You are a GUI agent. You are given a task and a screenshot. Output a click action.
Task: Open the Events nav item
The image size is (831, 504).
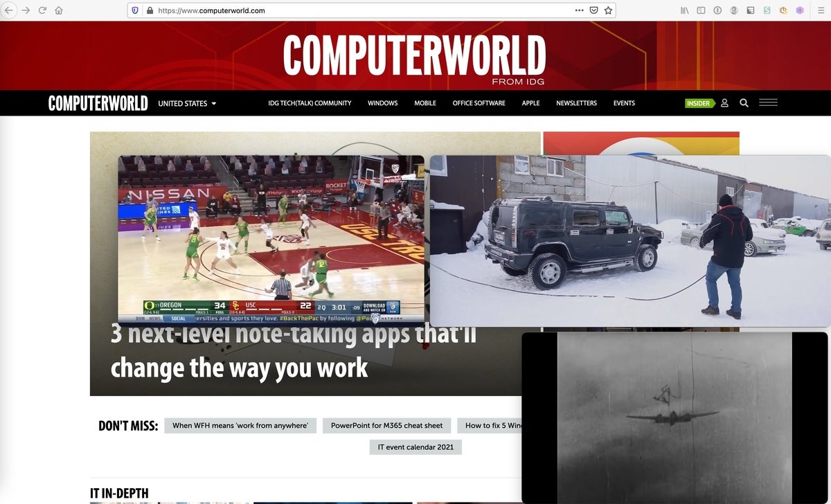tap(624, 103)
